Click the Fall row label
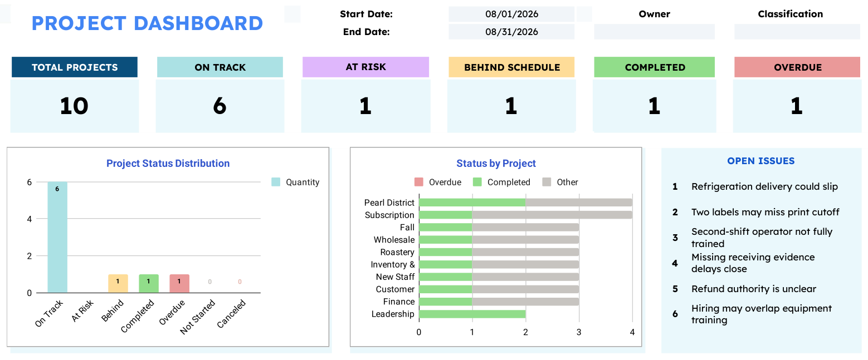 pos(407,227)
